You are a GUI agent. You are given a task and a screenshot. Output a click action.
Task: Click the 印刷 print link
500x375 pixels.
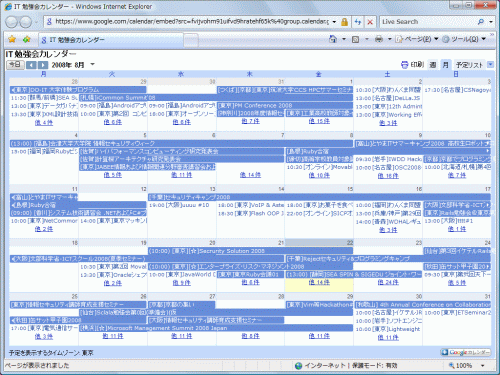(x=417, y=65)
